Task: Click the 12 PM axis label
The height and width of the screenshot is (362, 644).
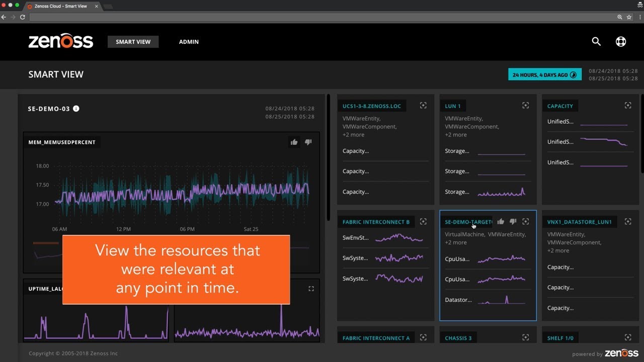Action: tap(123, 229)
